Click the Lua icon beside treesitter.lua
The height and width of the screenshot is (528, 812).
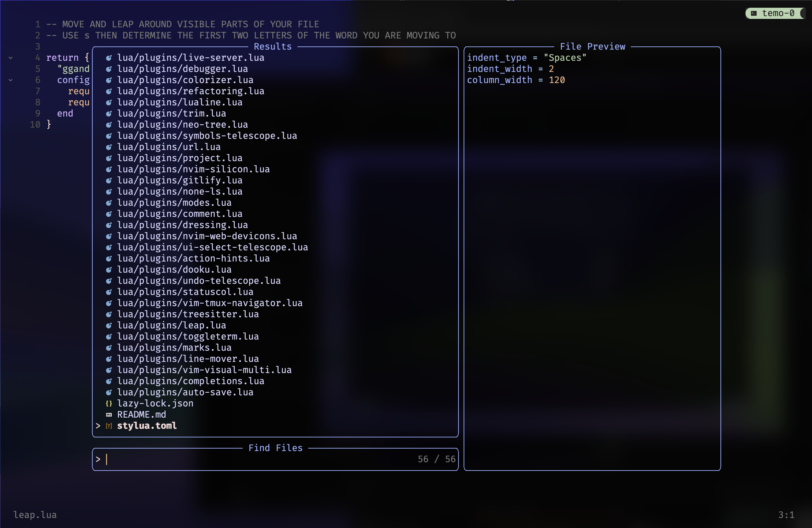tap(109, 315)
